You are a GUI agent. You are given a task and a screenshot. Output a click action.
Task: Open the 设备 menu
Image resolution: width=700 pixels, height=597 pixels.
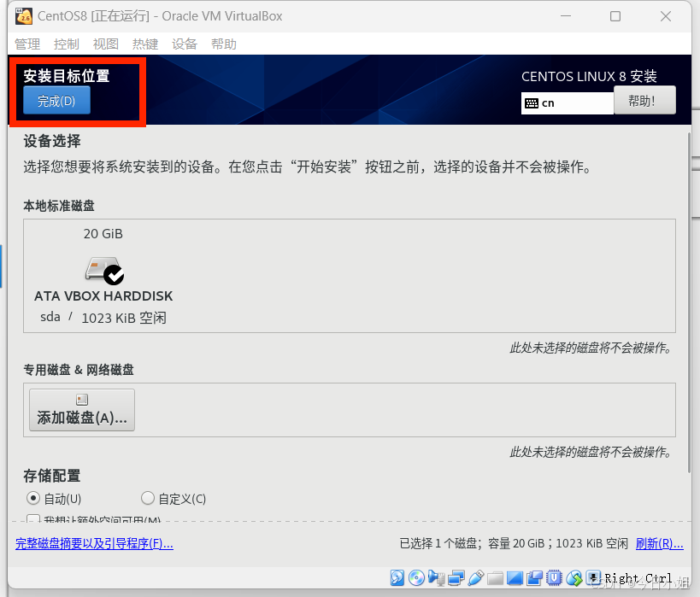185,44
